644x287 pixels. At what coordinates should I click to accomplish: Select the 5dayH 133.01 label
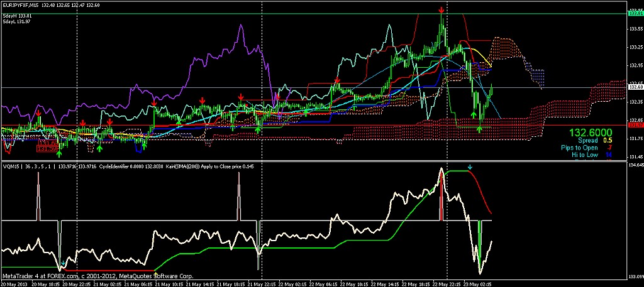pos(17,15)
